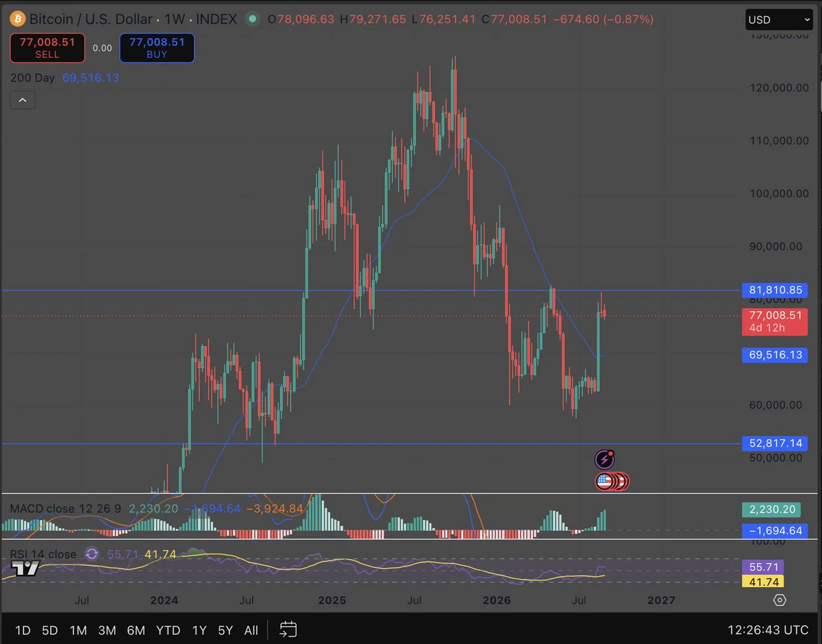This screenshot has width=822, height=644.
Task: Open the go-to-date calendar icon
Action: tap(288, 629)
